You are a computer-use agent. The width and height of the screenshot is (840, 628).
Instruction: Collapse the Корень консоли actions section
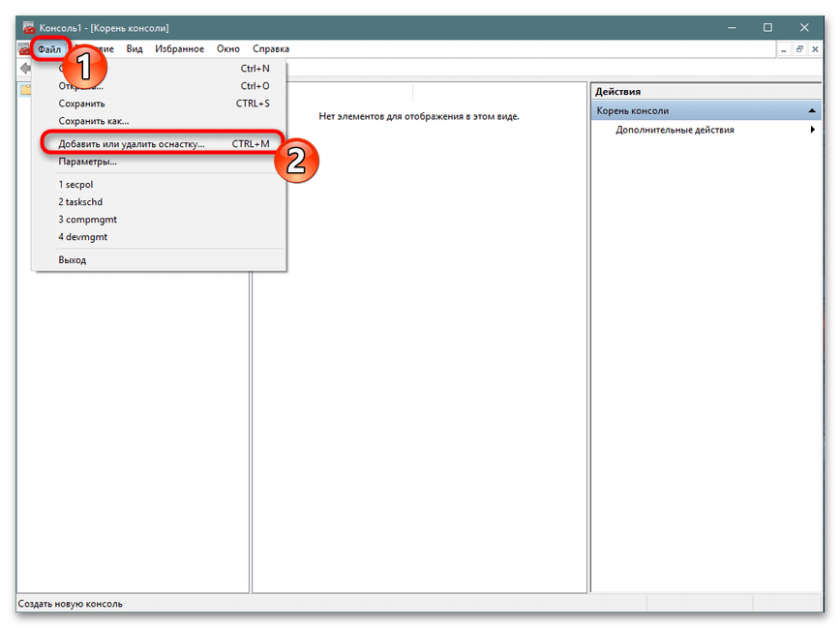point(813,111)
